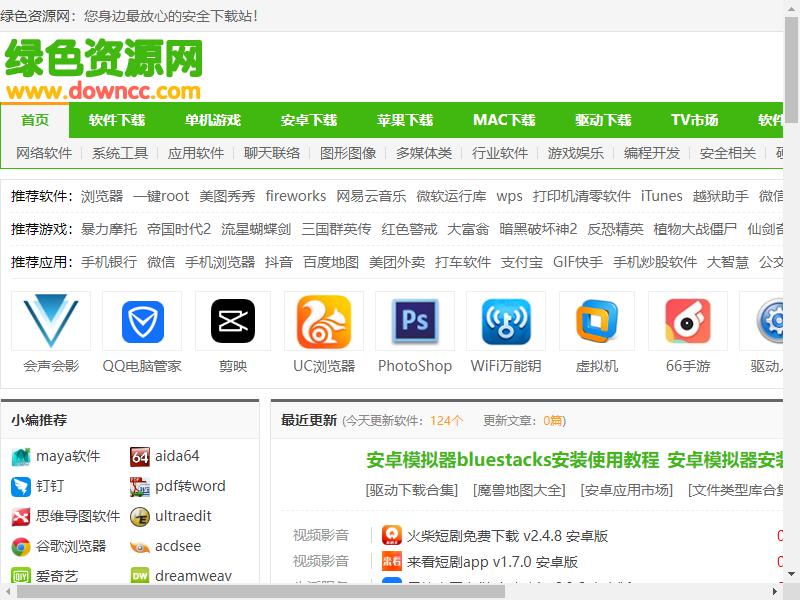800x600 pixels.
Task: Open the 软件下载 menu
Action: [117, 120]
